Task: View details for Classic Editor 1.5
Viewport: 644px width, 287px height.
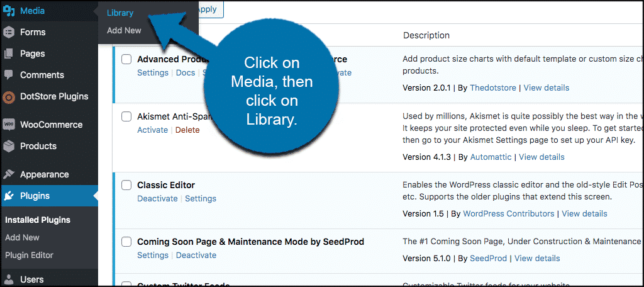Action: (584, 214)
